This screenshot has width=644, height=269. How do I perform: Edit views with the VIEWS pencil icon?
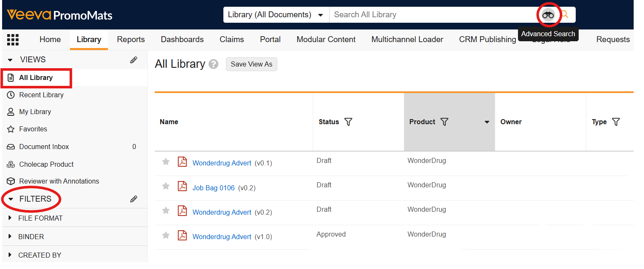tap(134, 60)
